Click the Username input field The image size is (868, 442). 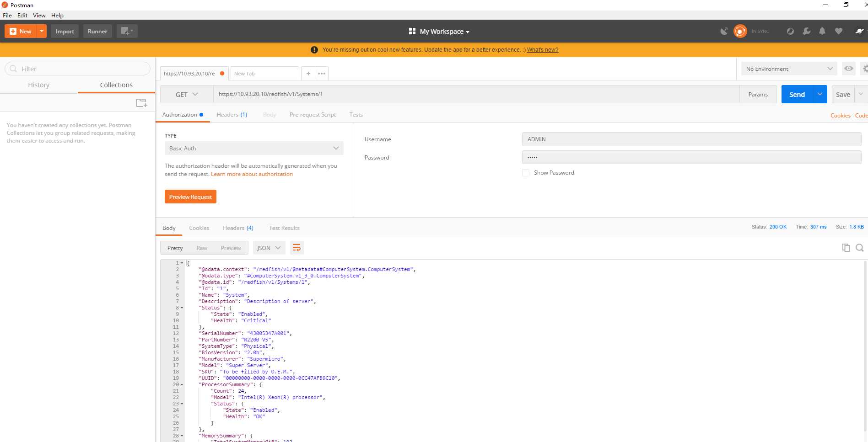[691, 139]
